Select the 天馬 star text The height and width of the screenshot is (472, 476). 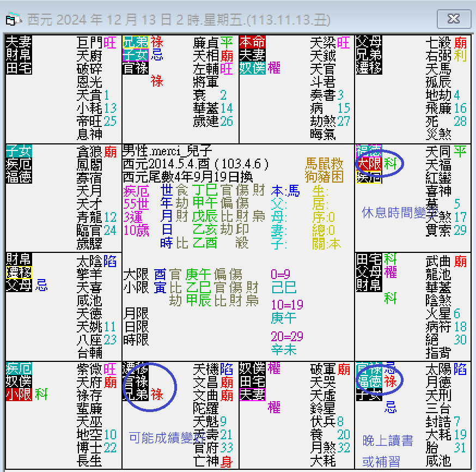click(x=438, y=69)
